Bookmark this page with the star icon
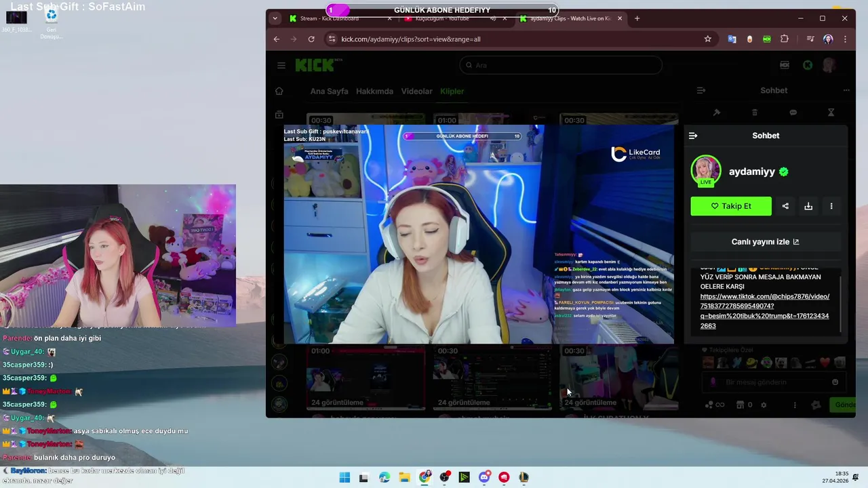This screenshot has width=868, height=488. tap(708, 39)
